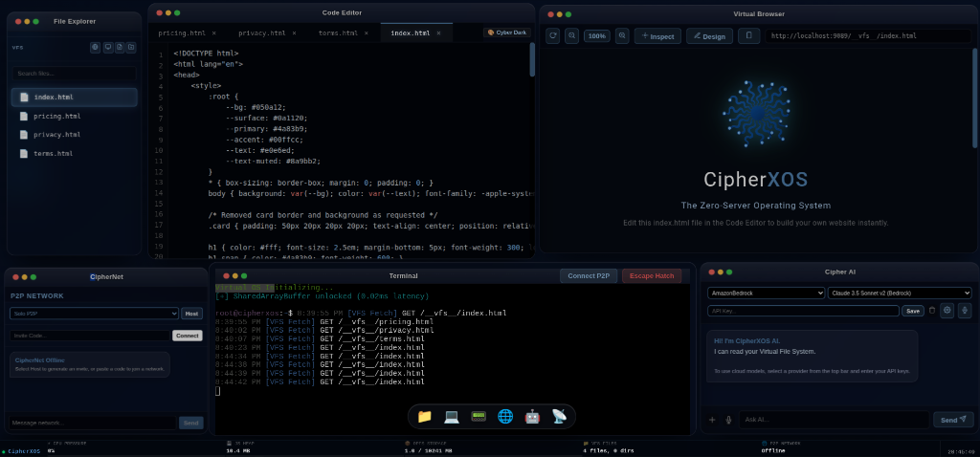Image resolution: width=980 pixels, height=457 pixels.
Task: Click the CipherXOS logo in the status bar
Action: [23, 450]
